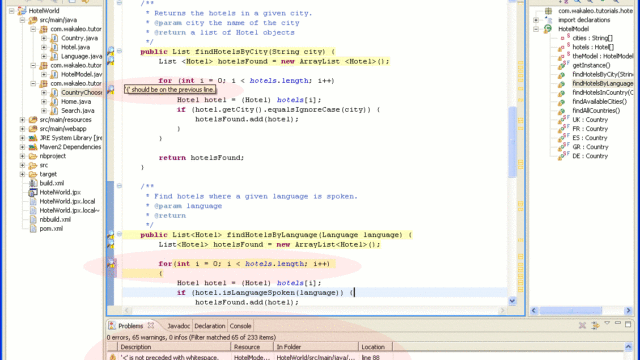Image resolution: width=640 pixels, height=360 pixels.
Task: Minimize the Problems panel
Action: [618, 324]
